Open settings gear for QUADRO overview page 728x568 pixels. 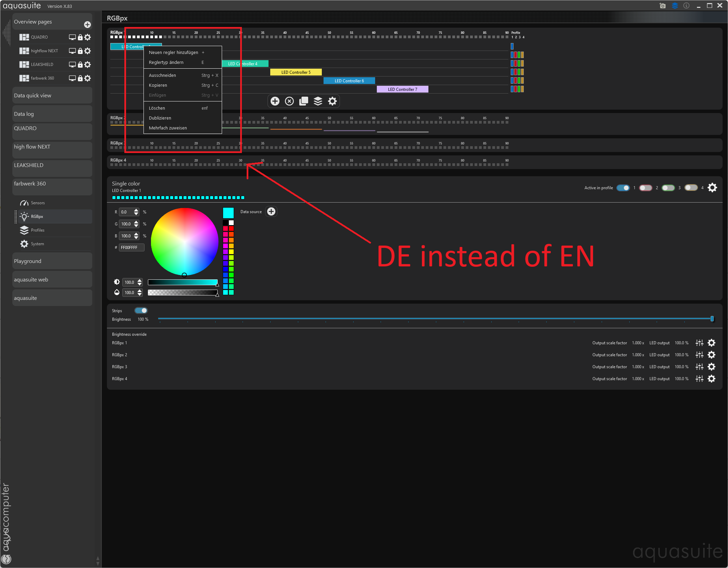tap(88, 37)
